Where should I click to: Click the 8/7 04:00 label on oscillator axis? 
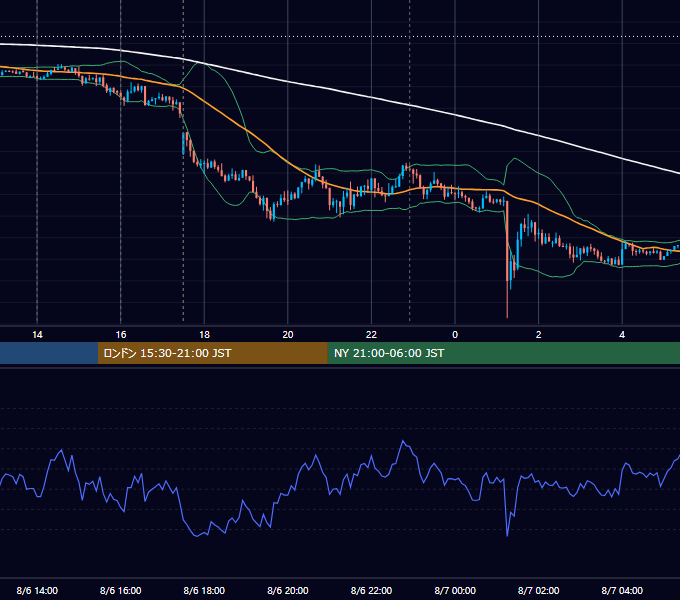pos(622,590)
